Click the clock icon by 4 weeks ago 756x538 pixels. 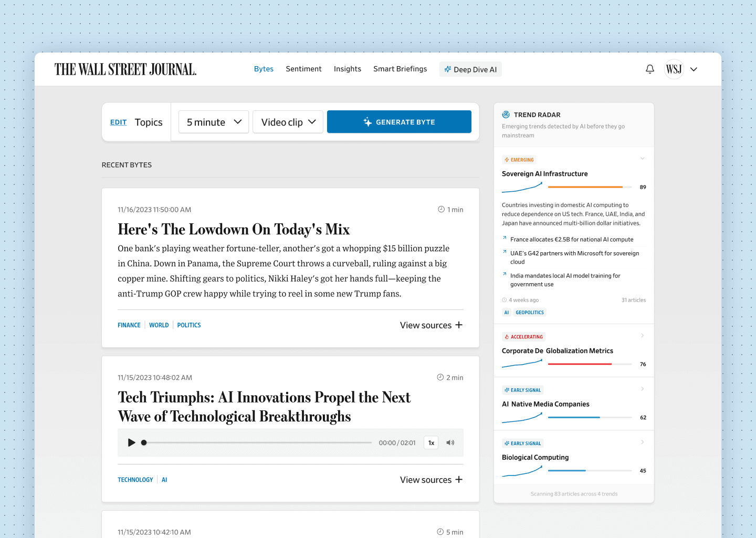point(505,300)
